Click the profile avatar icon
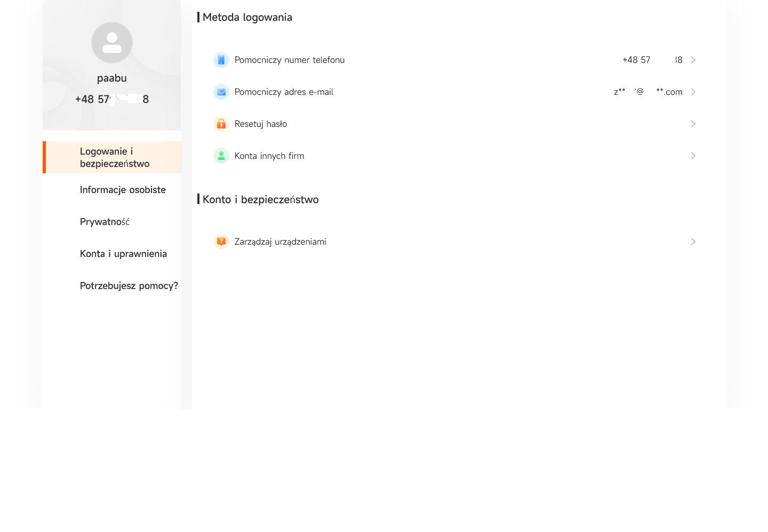The image size is (768, 532). pyautogui.click(x=112, y=43)
